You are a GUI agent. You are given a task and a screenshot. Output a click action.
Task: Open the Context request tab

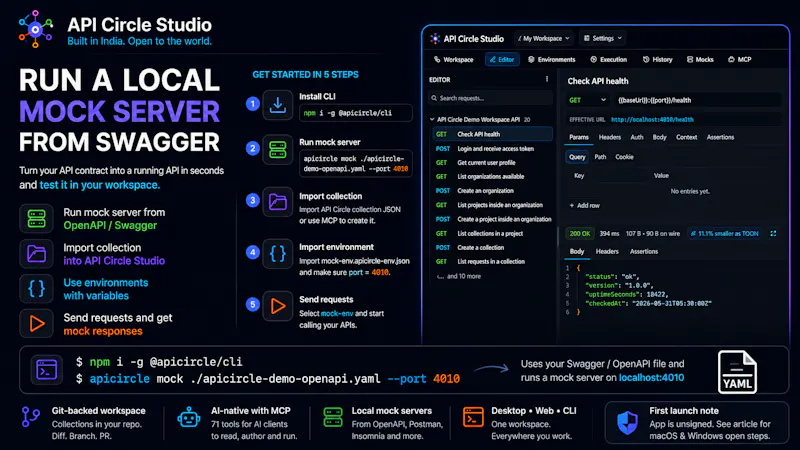tap(686, 137)
